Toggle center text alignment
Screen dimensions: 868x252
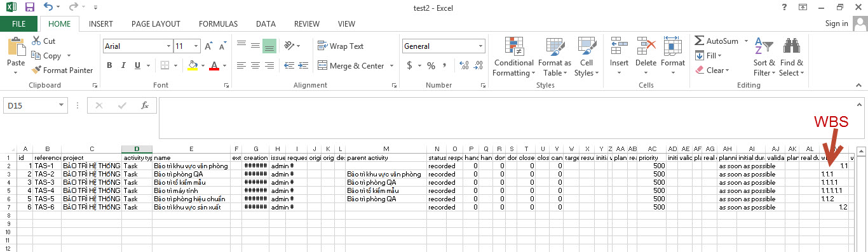coord(255,65)
